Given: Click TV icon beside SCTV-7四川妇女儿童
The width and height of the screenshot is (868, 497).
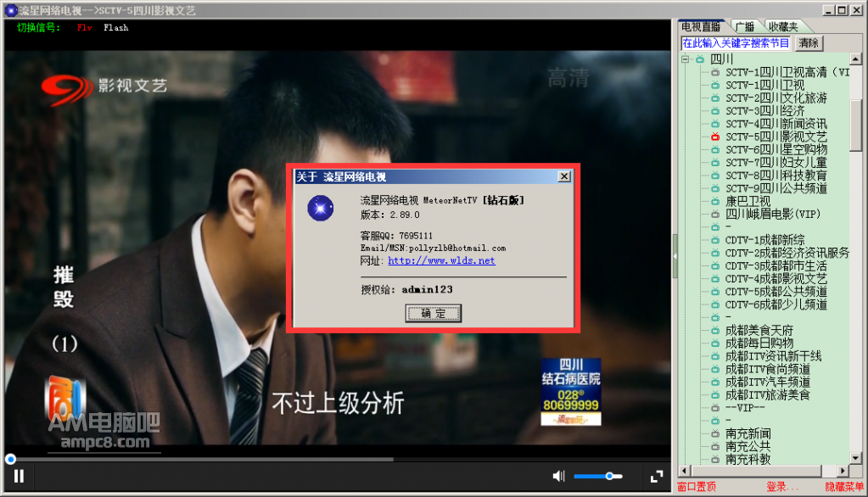Looking at the screenshot, I should (715, 162).
